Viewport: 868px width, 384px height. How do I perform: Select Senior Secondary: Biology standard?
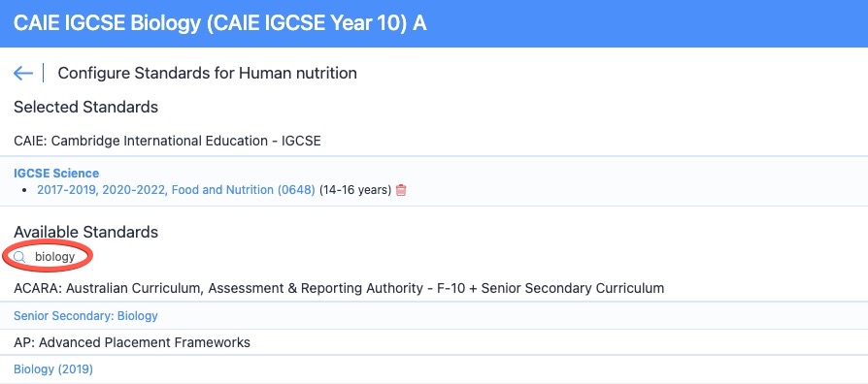85,316
